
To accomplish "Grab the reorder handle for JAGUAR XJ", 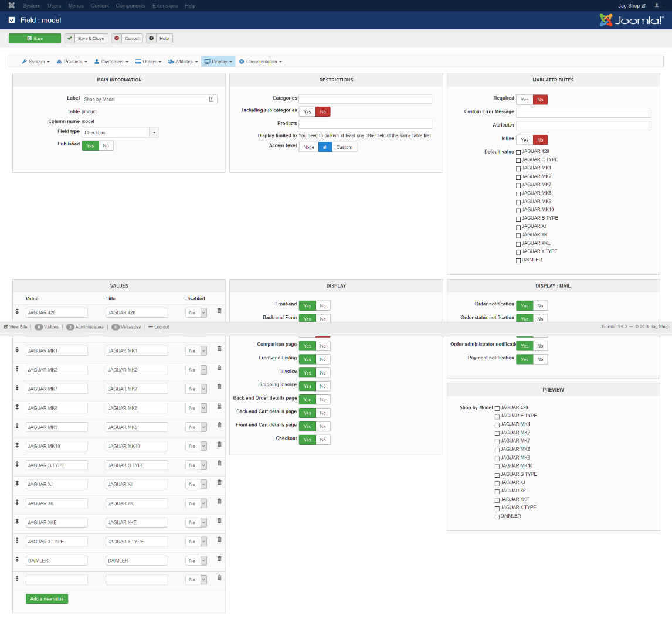I will (17, 483).
